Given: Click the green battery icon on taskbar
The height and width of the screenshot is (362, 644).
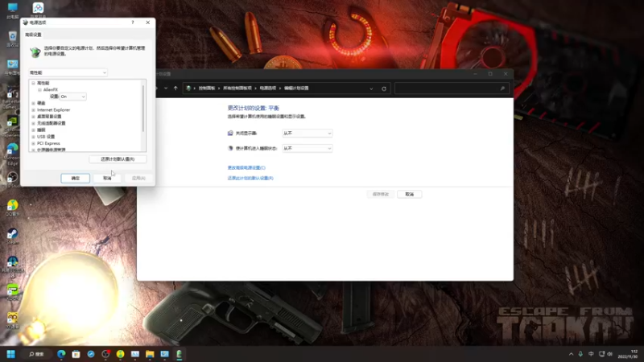Looking at the screenshot, I should (x=180, y=354).
